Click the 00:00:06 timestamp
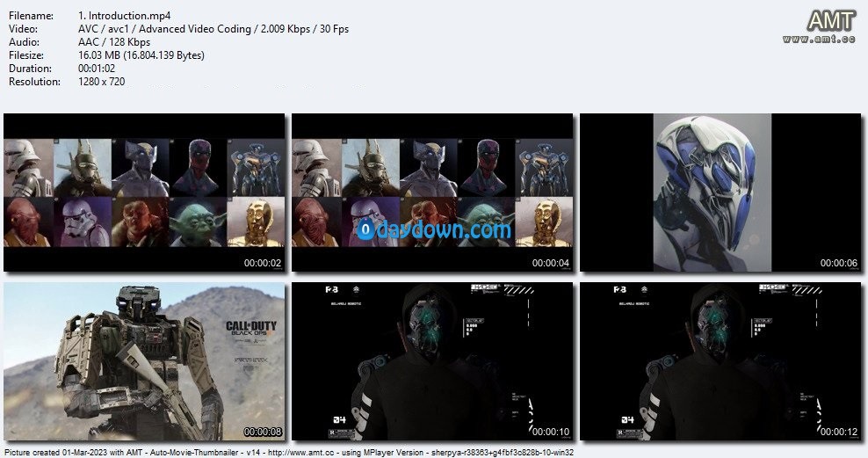This screenshot has width=868, height=458. click(839, 263)
